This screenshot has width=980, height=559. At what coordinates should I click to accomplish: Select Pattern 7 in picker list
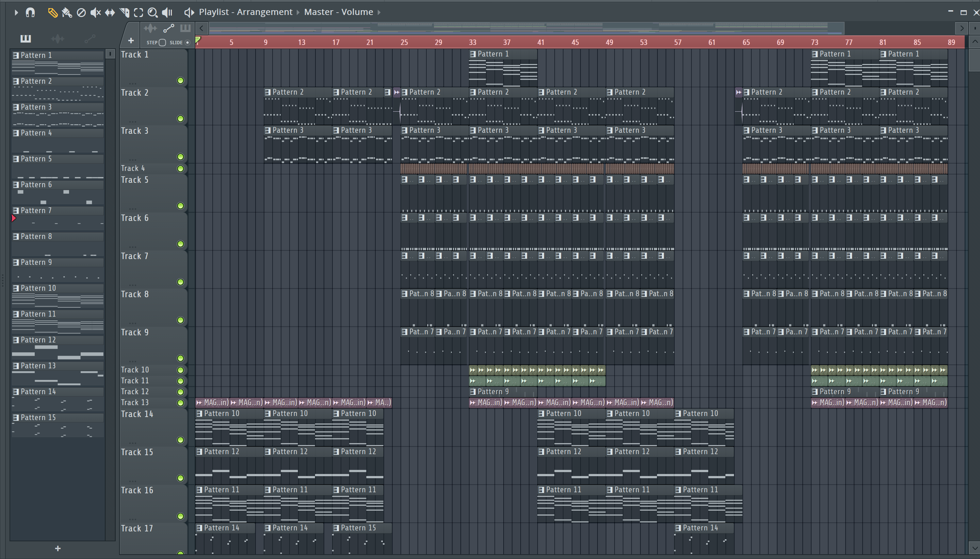(58, 218)
